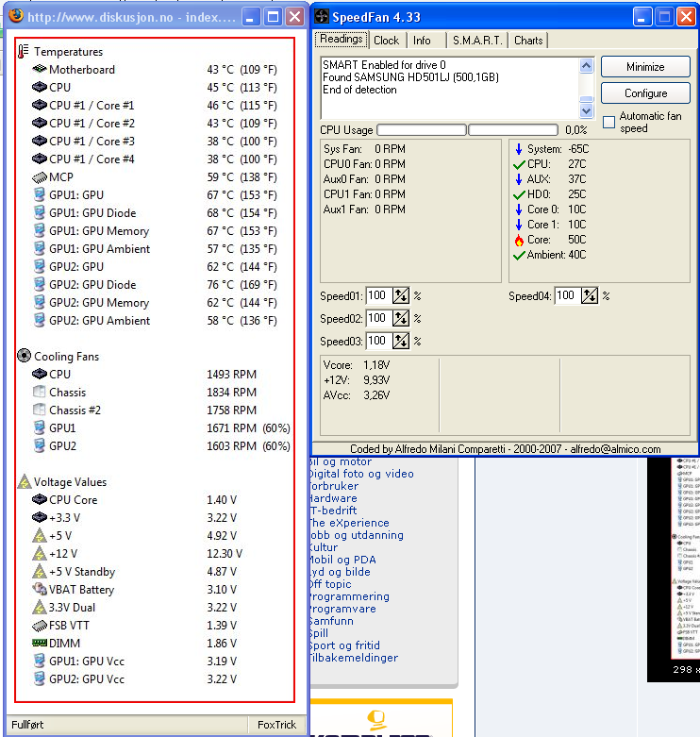Open the Digital foto og video link
Viewport: 700px width, 737px height.
tap(361, 474)
